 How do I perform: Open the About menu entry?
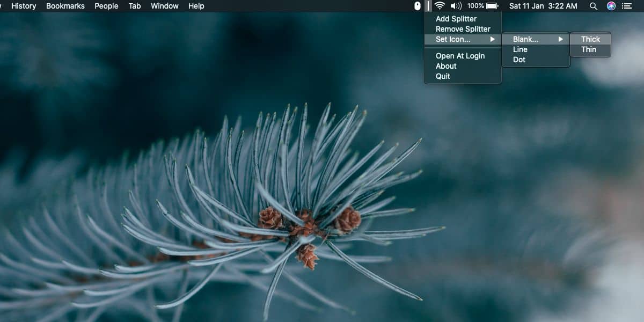[x=463, y=66]
